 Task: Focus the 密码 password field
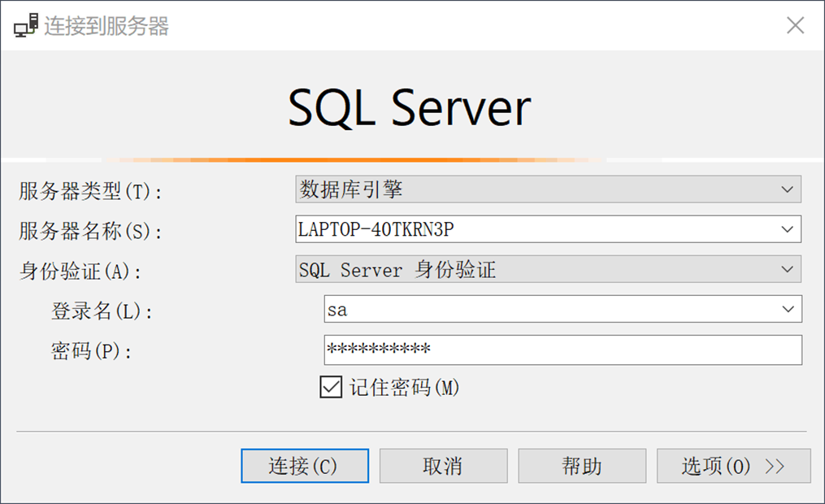(x=563, y=350)
